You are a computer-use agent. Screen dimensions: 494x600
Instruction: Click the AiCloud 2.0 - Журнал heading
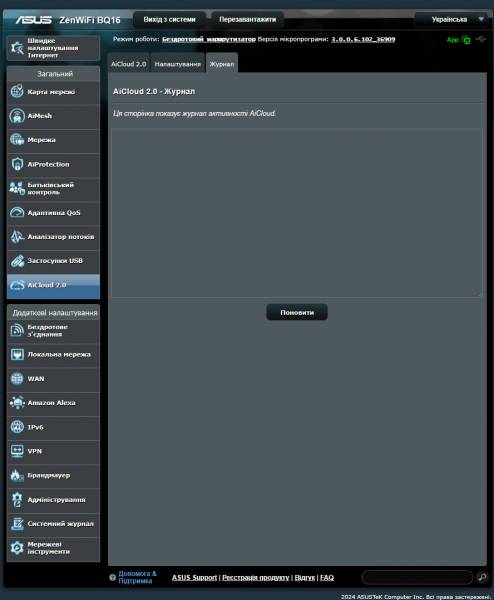tap(154, 91)
